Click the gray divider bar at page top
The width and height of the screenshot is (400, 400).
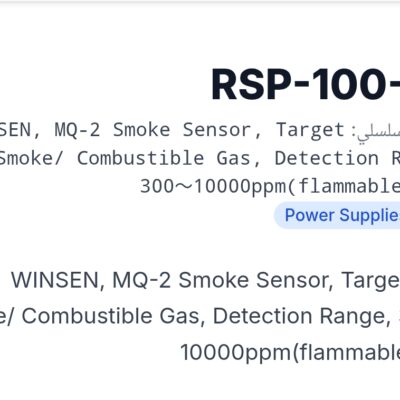(200, 2)
